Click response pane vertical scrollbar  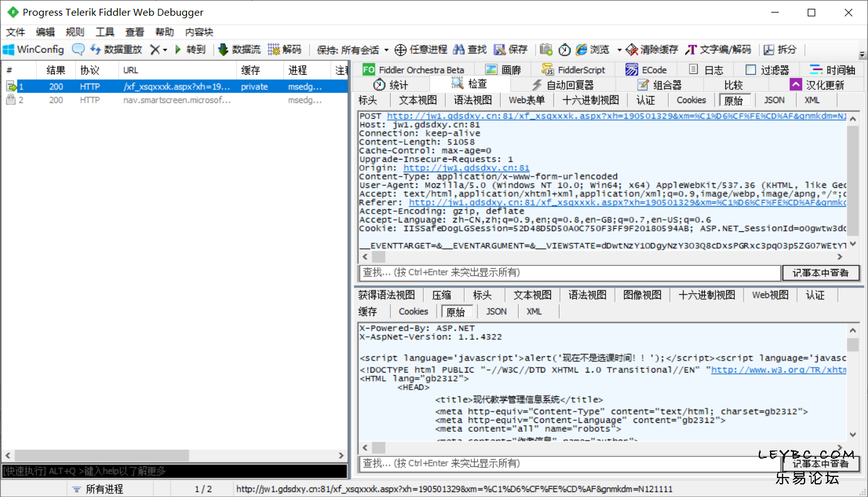[852, 383]
